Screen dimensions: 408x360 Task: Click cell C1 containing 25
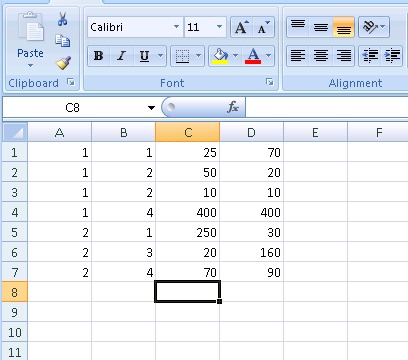coord(188,152)
